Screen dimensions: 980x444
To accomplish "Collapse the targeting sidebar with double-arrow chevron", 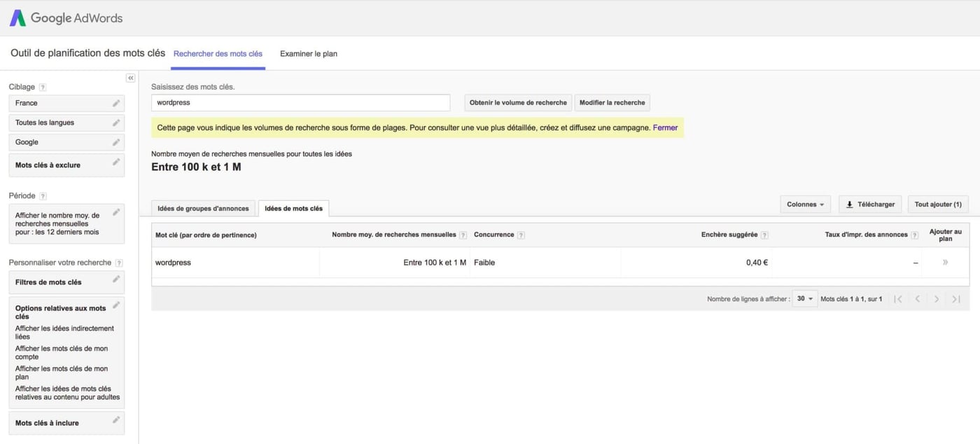I will [x=130, y=78].
